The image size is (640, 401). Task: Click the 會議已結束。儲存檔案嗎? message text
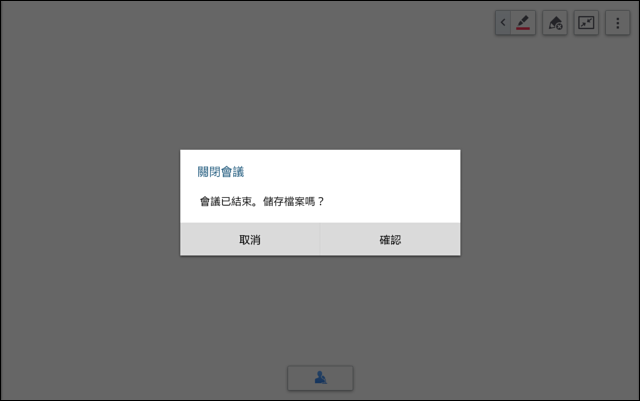(x=262, y=201)
